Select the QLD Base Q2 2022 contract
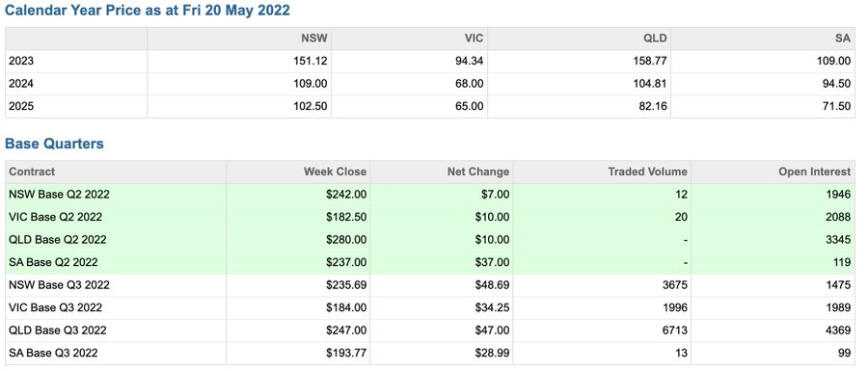The width and height of the screenshot is (868, 371). [x=429, y=239]
